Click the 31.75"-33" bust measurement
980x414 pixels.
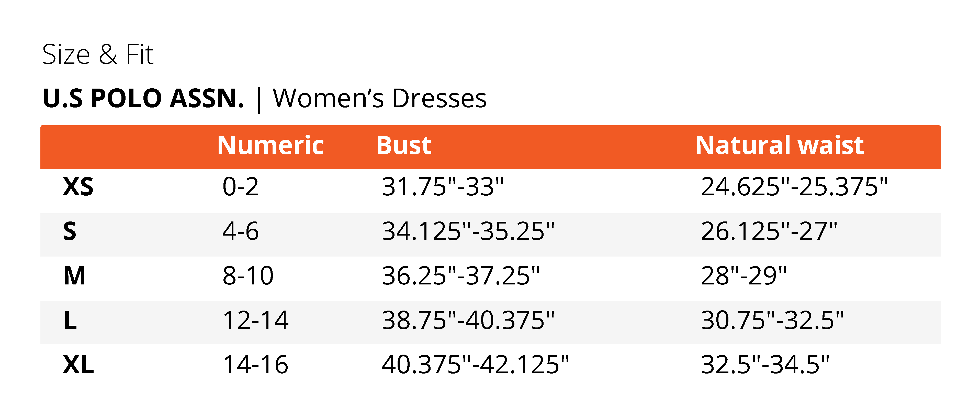[443, 187]
